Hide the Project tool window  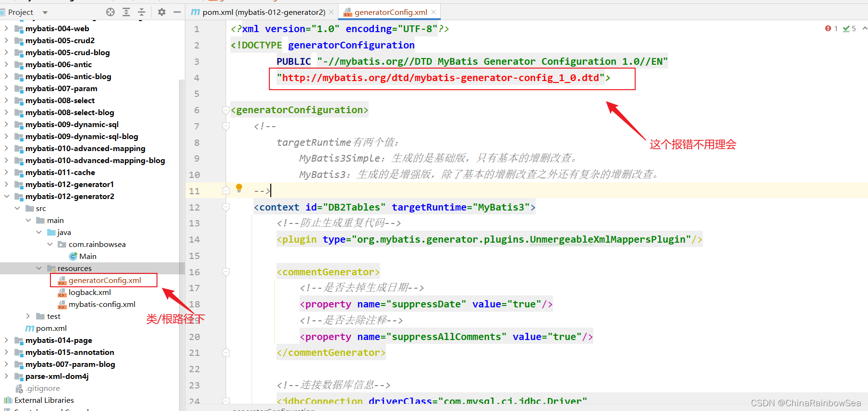click(x=177, y=12)
